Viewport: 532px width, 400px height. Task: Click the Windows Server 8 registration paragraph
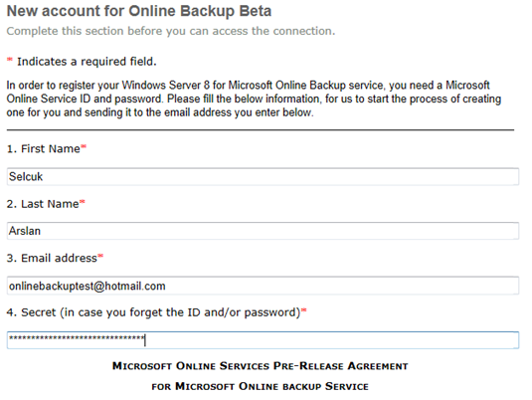pyautogui.click(x=254, y=99)
